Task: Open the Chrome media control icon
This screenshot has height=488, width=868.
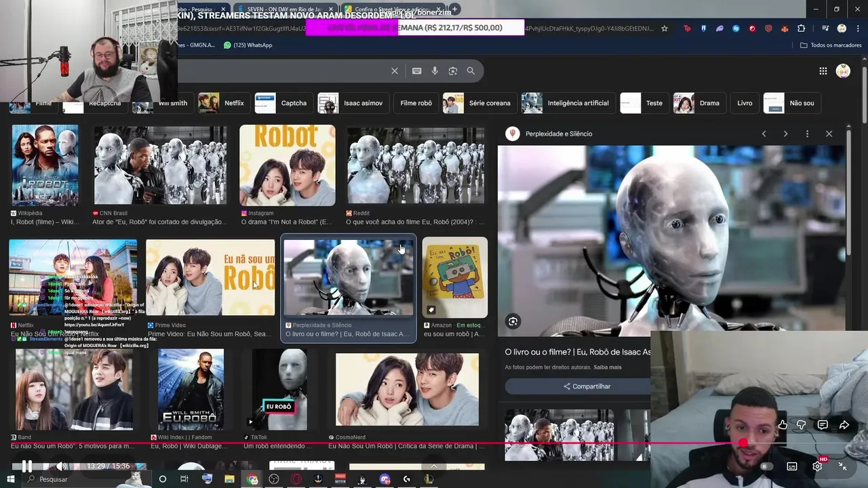Action: pyautogui.click(x=825, y=28)
